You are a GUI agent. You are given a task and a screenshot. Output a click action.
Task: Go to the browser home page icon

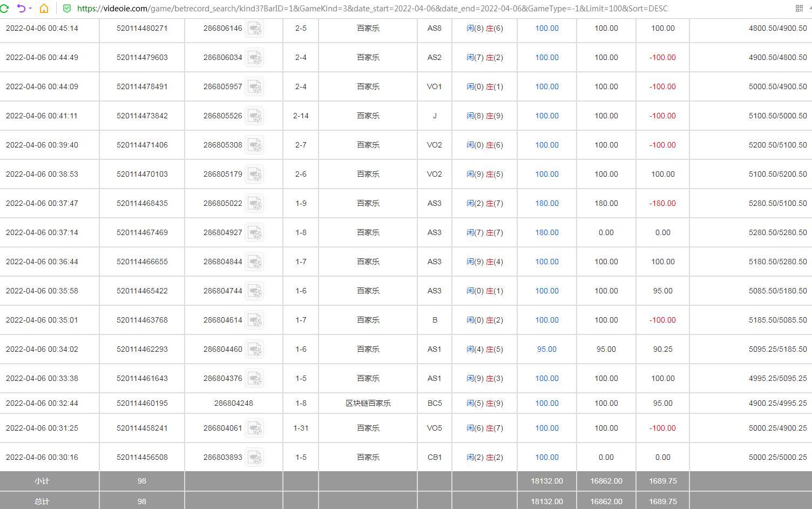(x=44, y=9)
